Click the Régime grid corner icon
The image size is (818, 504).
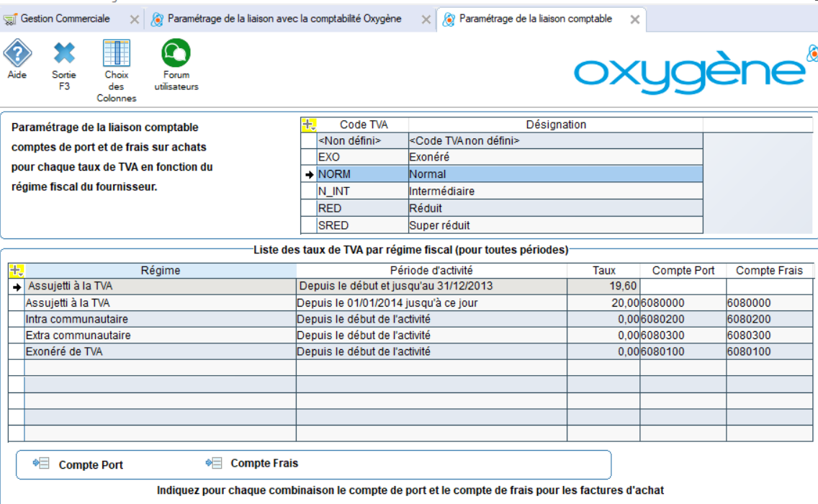(16, 270)
